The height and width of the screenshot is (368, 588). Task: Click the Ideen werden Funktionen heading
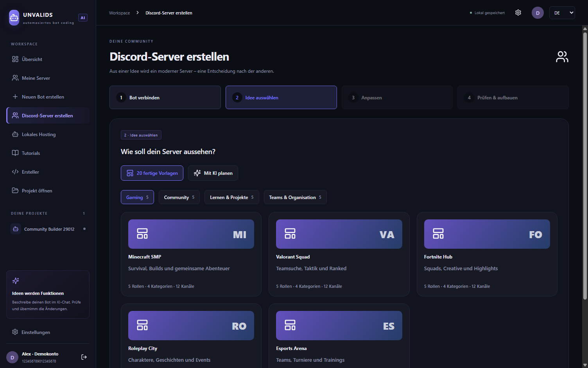pos(38,293)
